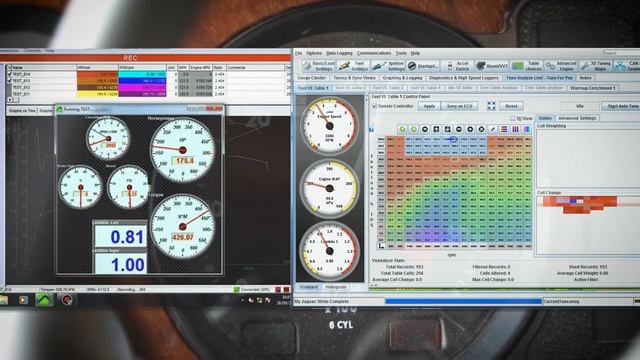
Task: Open the Options menu
Action: (x=313, y=53)
